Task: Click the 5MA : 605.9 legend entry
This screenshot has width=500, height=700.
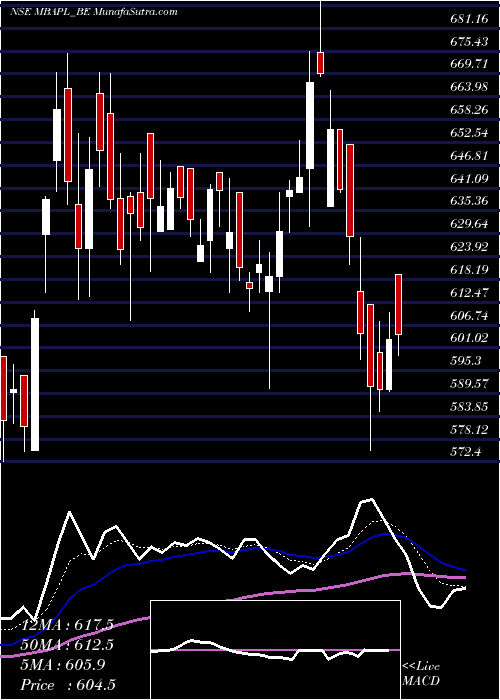Action: point(61,665)
